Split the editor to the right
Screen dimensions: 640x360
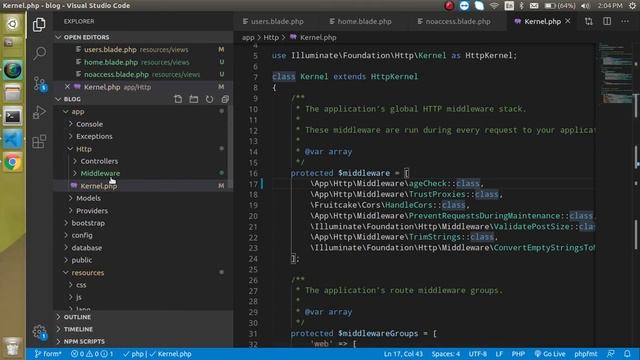coord(607,21)
